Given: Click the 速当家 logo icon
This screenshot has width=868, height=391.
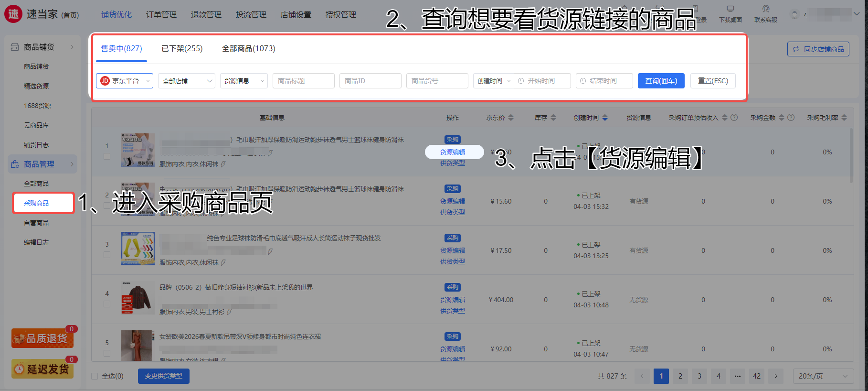Looking at the screenshot, I should pyautogui.click(x=13, y=14).
